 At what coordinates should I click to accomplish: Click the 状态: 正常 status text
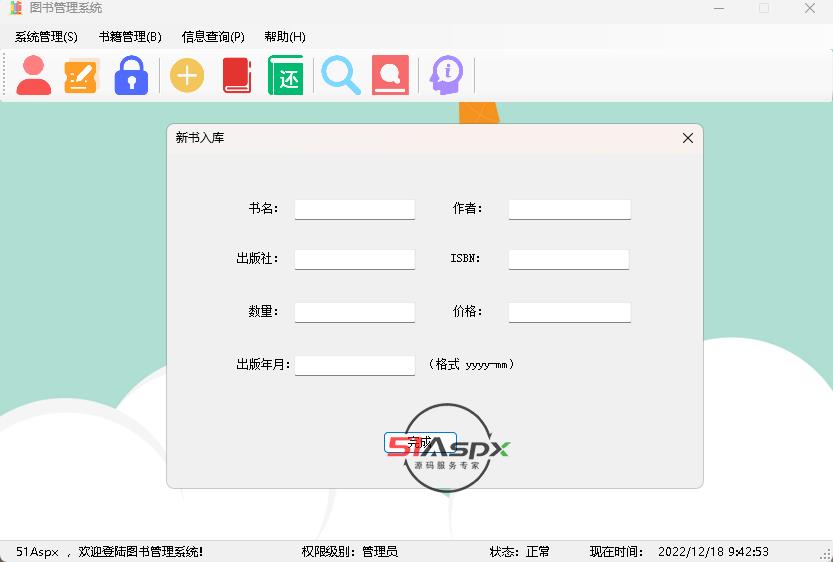520,551
